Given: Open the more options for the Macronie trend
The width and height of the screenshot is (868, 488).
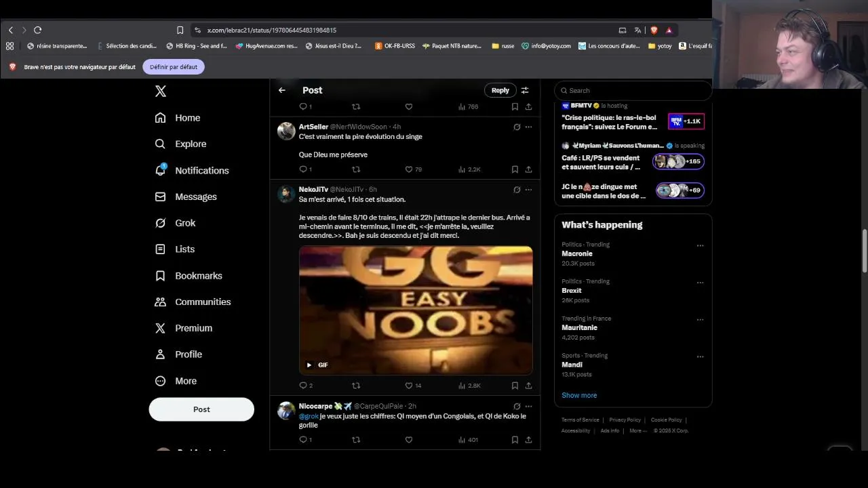Looking at the screenshot, I should coord(700,245).
